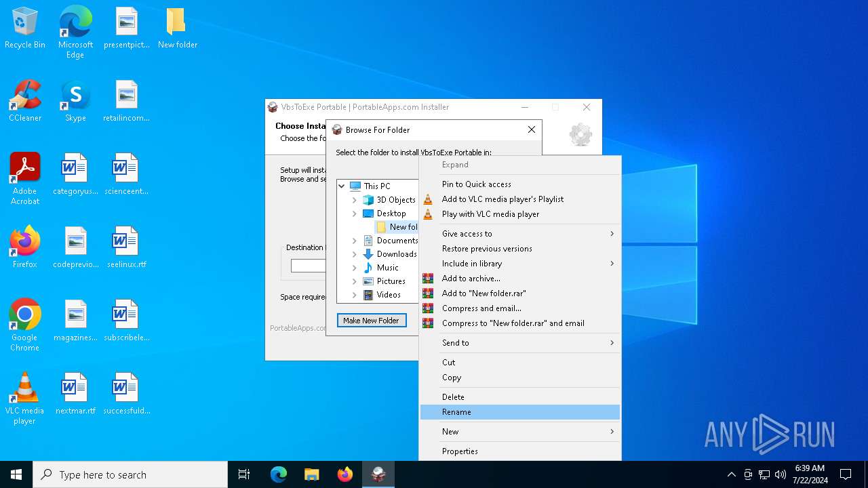Open the Include in library submenu
The width and height of the screenshot is (868, 488).
520,264
